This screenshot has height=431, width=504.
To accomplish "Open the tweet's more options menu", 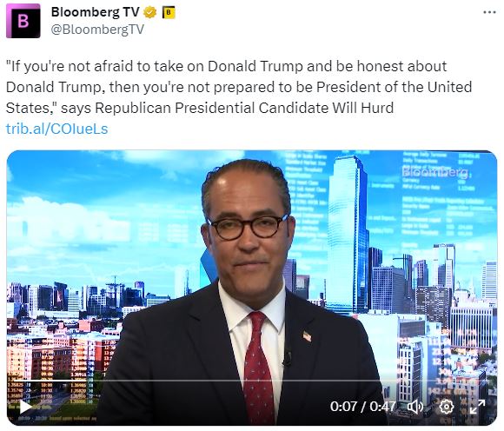I will pos(489,12).
